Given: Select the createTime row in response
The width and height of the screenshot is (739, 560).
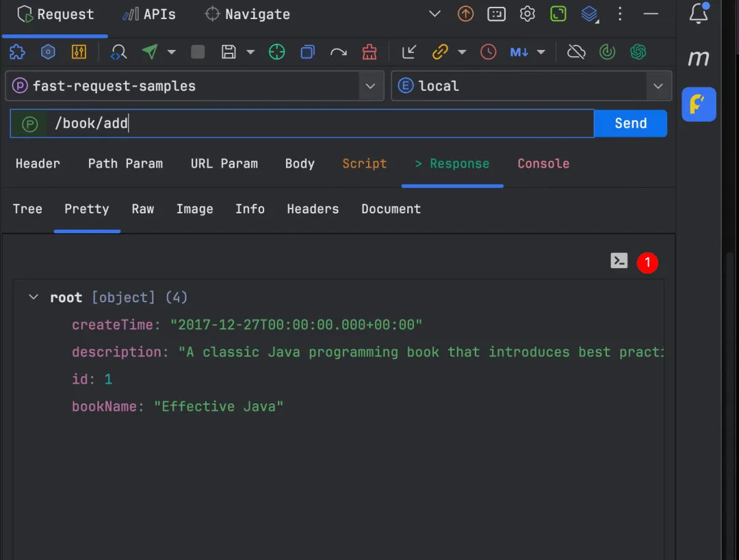Looking at the screenshot, I should click(247, 325).
